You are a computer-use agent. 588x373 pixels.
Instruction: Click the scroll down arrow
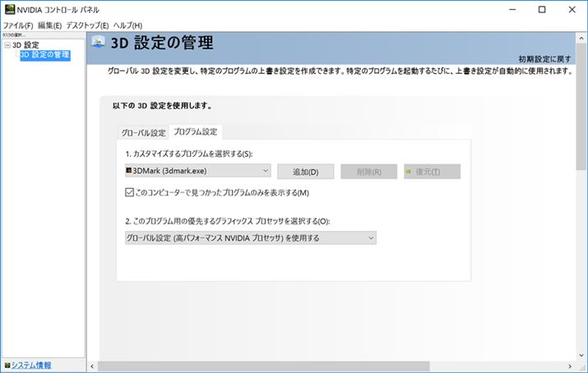(x=581, y=355)
